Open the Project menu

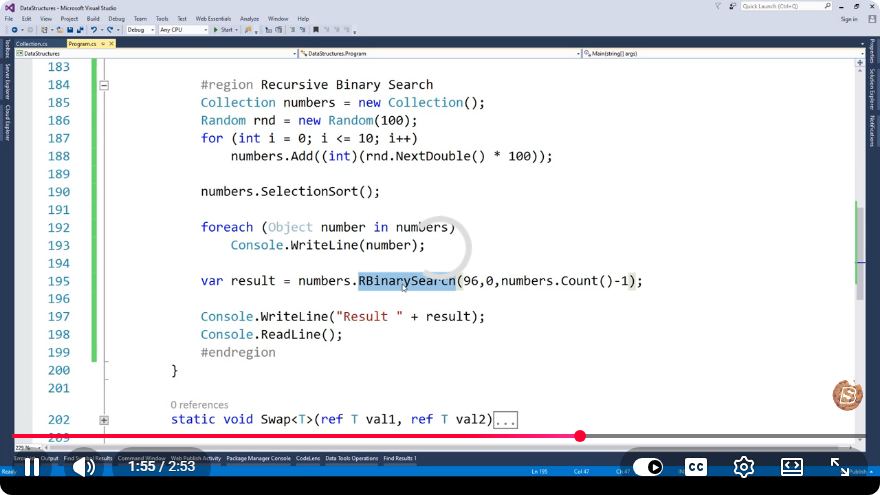69,19
